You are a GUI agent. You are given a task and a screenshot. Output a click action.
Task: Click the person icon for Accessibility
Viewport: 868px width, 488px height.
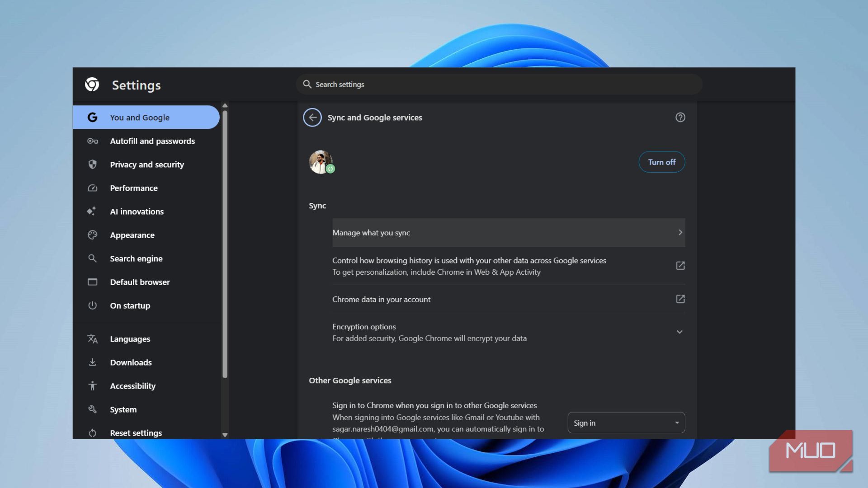(92, 386)
